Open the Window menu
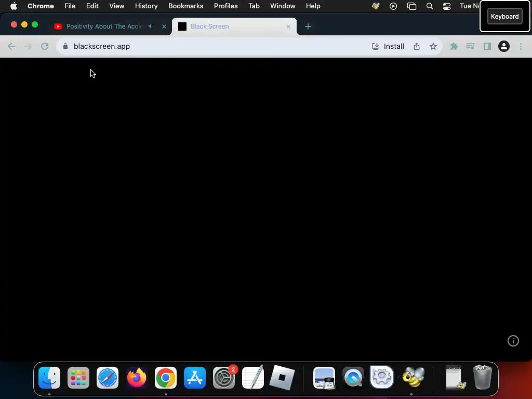The image size is (532, 399). tap(283, 6)
